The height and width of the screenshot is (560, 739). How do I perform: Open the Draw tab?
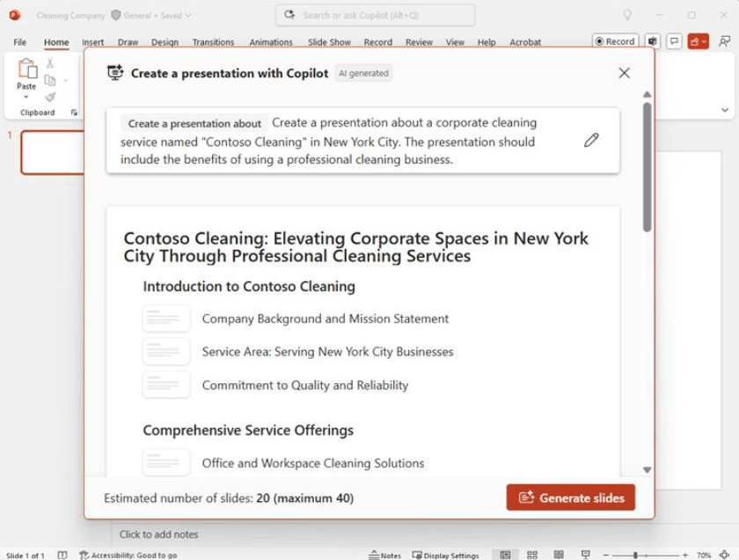[x=128, y=42]
